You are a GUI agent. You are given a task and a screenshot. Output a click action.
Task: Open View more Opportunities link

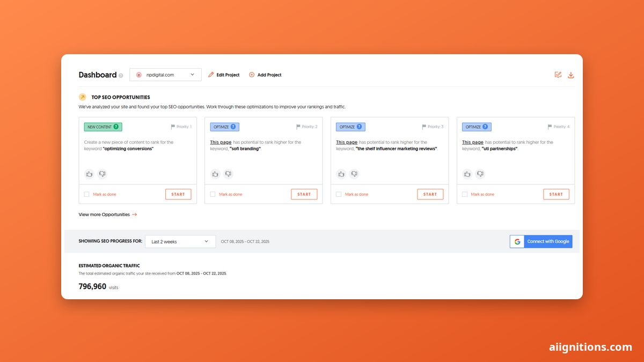108,215
